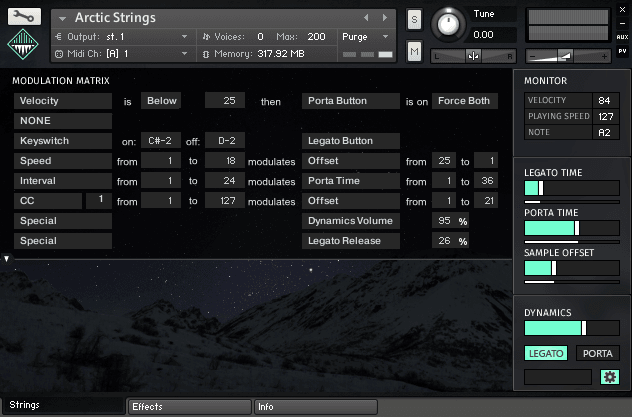Click the PLAYING SPEED value 127

click(x=605, y=116)
